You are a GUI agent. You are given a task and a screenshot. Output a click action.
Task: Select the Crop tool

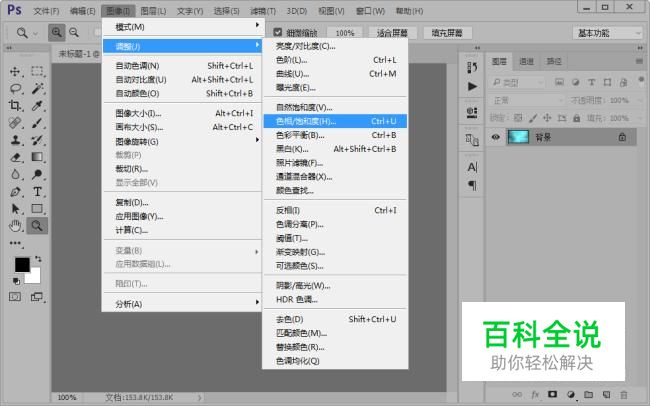(15, 105)
